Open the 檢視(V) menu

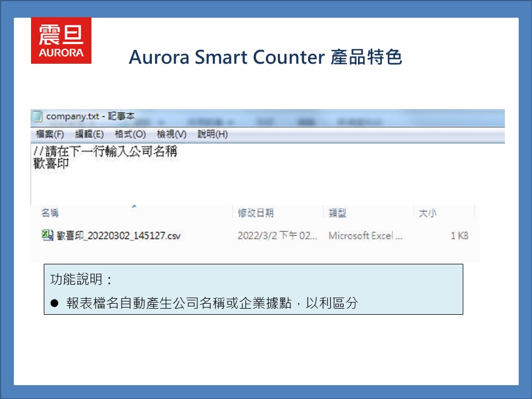pos(171,134)
